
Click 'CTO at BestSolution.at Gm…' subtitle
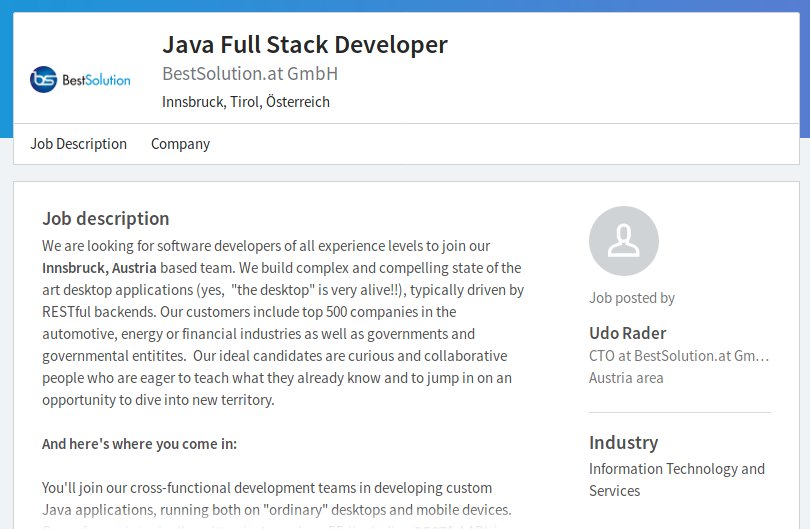(679, 356)
